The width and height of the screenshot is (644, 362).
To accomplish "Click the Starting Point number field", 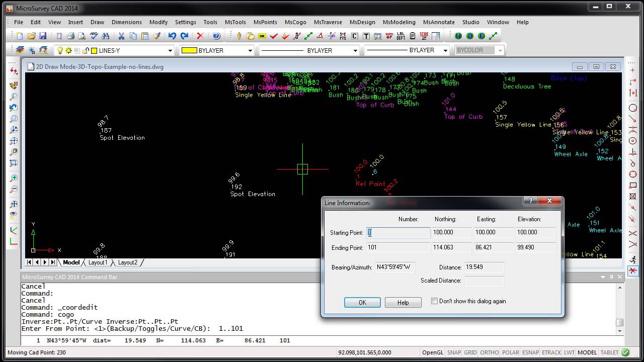I will pos(398,232).
